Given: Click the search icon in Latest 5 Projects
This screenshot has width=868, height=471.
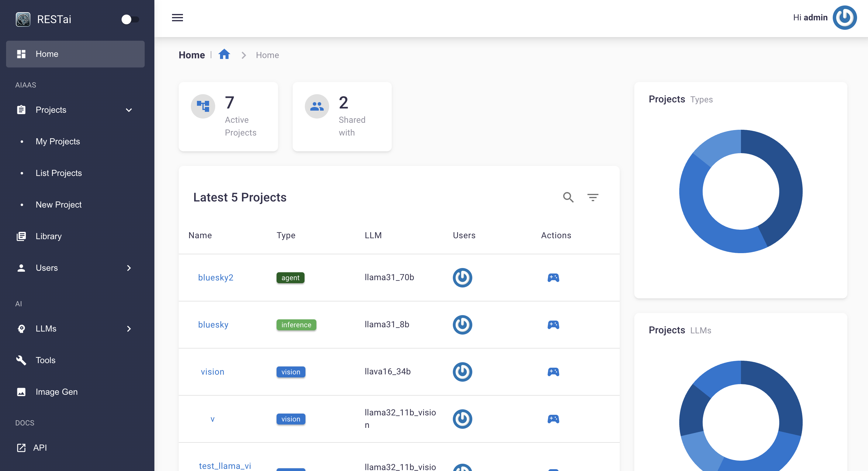Looking at the screenshot, I should [568, 197].
